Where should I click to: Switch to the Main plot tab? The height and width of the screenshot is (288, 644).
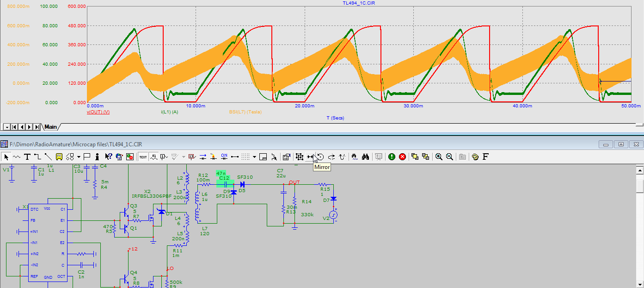click(x=50, y=127)
